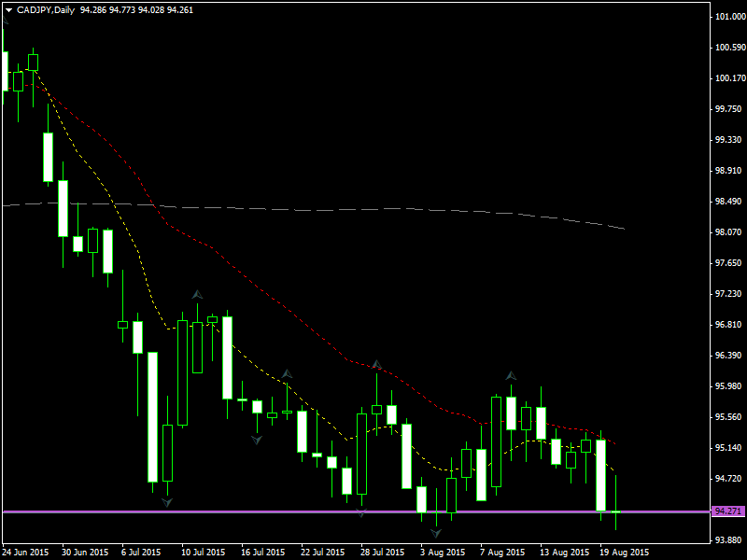Click the 28 Jul 2015 date label
The height and width of the screenshot is (560, 747).
tap(382, 553)
